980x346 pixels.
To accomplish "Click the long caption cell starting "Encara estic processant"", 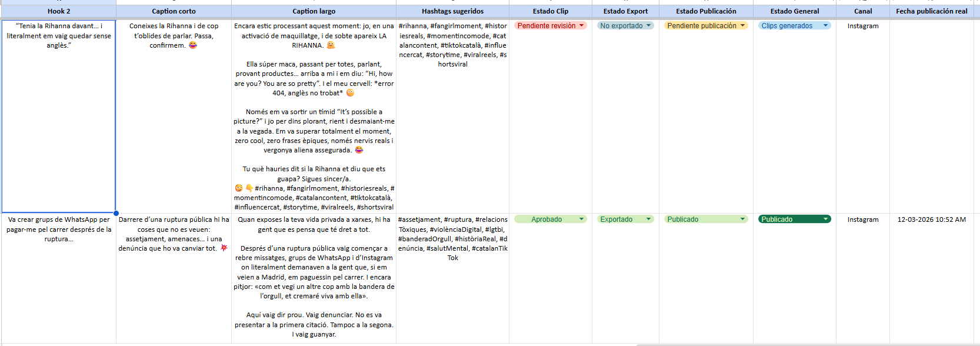I will click(314, 116).
